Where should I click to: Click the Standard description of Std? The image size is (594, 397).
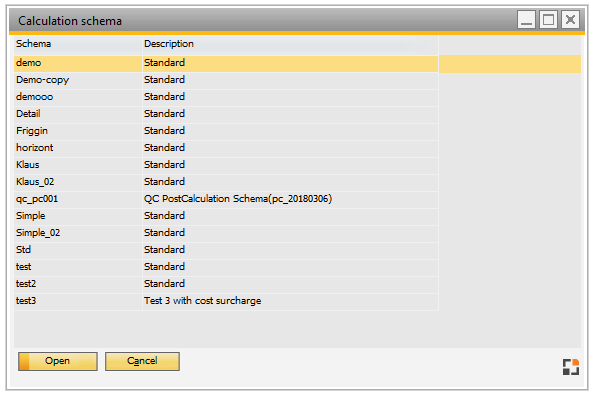pos(164,250)
